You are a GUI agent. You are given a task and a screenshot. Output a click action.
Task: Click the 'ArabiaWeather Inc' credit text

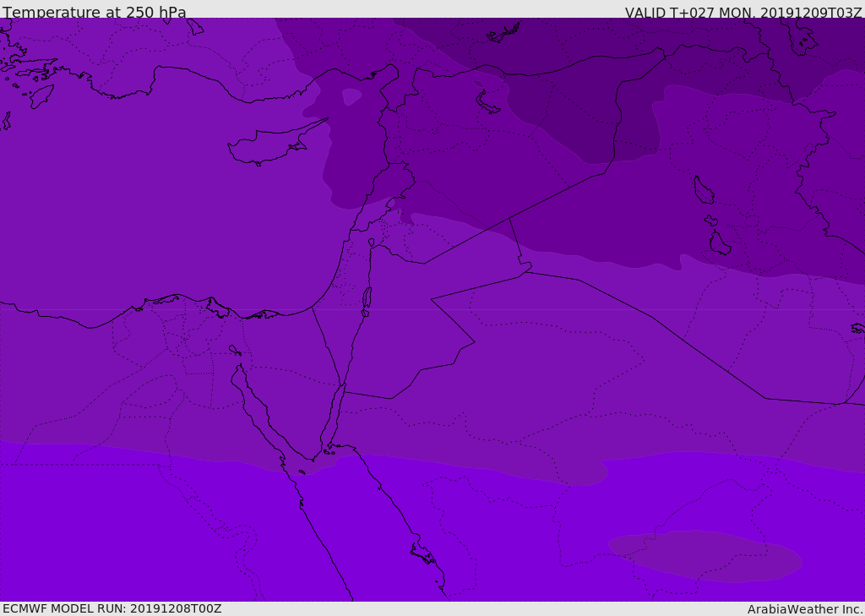coord(804,609)
